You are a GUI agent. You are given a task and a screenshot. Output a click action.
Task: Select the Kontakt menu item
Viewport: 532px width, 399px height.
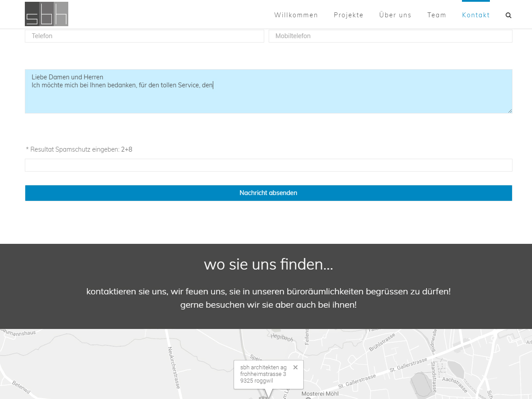pos(476,15)
